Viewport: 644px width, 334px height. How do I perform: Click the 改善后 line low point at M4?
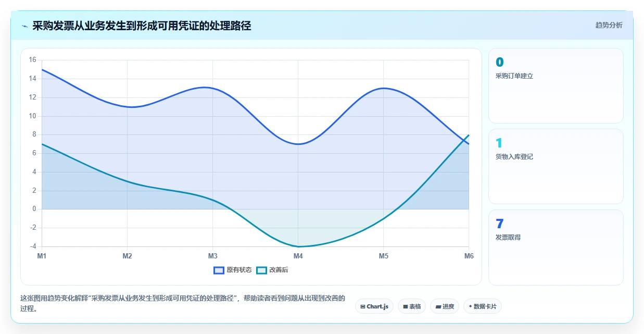coord(298,246)
